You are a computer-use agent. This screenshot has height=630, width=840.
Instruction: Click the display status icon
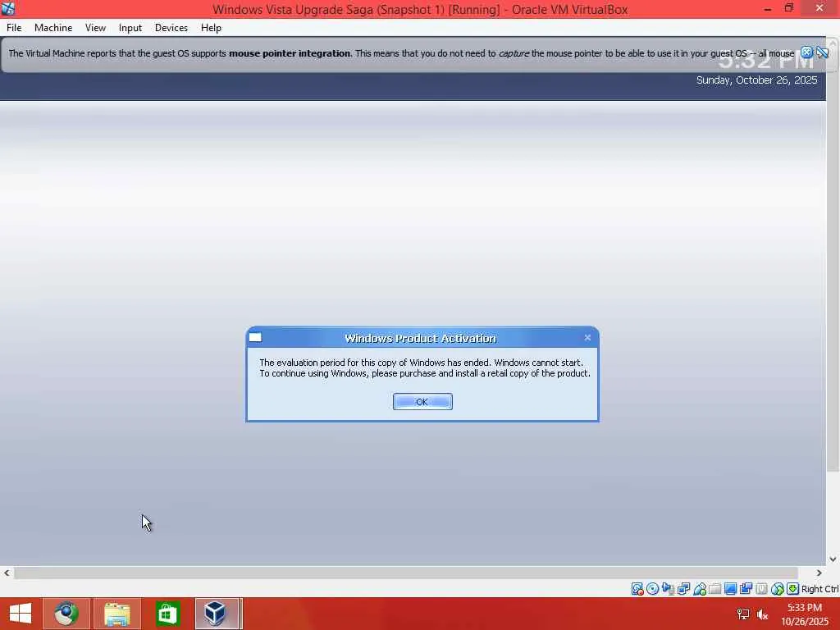coord(730,589)
